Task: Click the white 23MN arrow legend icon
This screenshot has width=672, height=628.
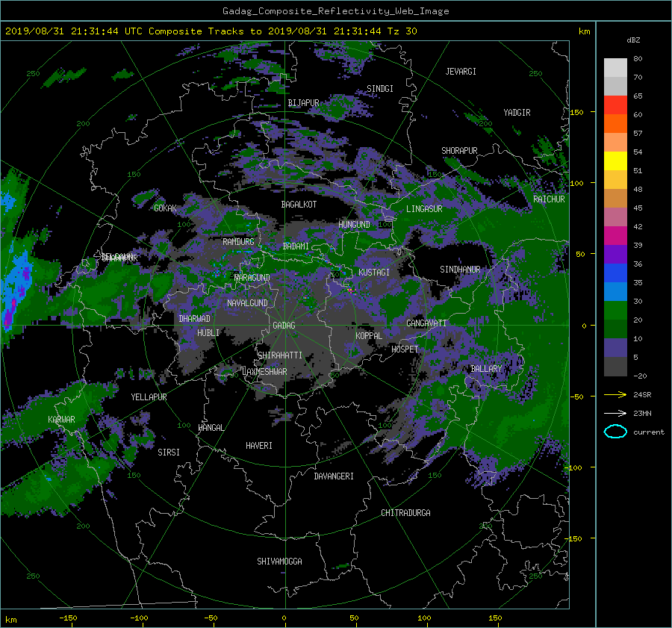Action: [x=615, y=413]
